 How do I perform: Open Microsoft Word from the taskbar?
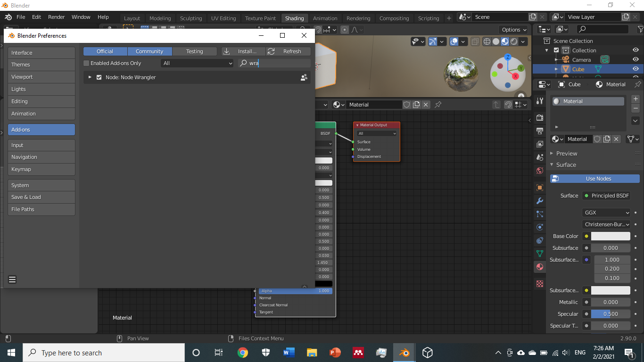click(x=289, y=353)
